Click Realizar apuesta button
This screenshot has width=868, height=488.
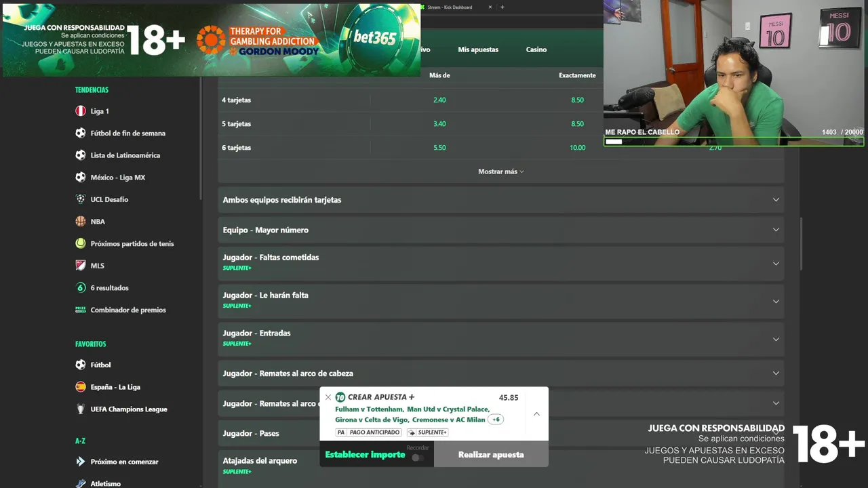[x=491, y=455]
